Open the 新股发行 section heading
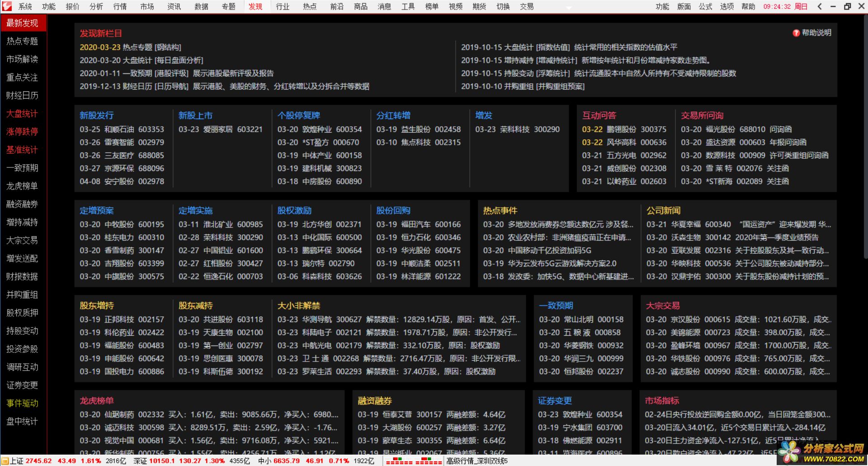 pyautogui.click(x=97, y=115)
